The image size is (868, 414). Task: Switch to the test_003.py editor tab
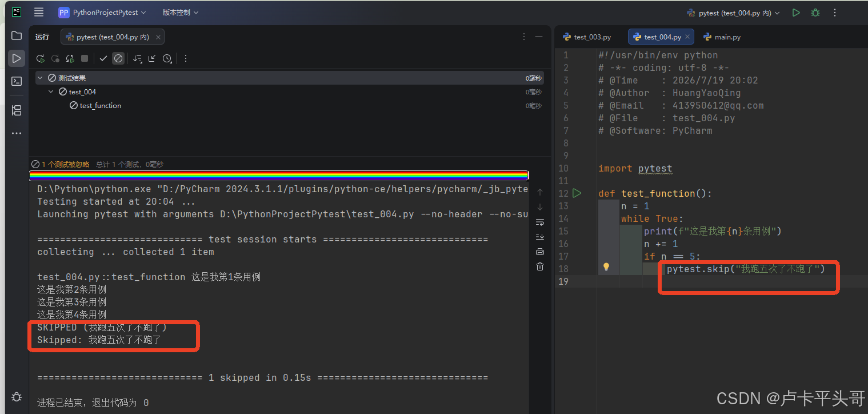(x=587, y=37)
